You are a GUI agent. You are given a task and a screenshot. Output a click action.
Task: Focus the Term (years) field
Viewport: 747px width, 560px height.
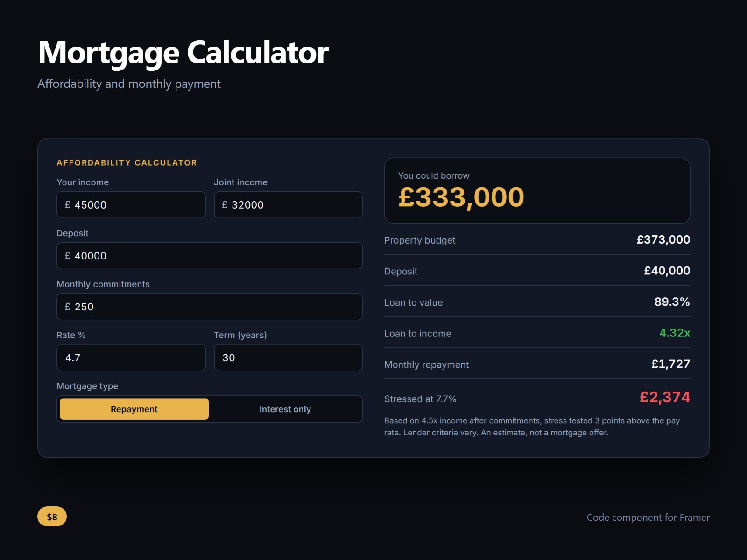pyautogui.click(x=288, y=357)
